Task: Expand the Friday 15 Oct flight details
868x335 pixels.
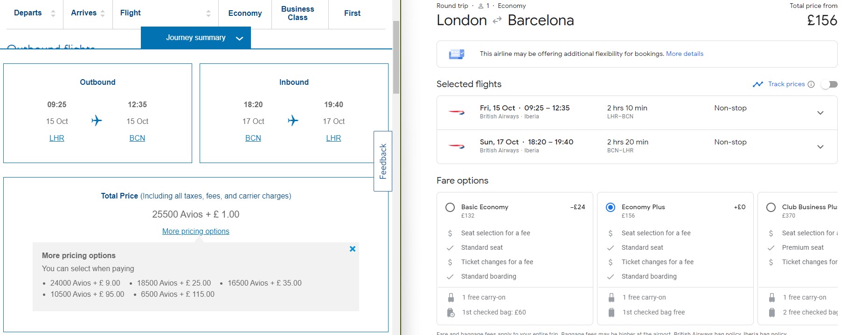Action: point(820,113)
